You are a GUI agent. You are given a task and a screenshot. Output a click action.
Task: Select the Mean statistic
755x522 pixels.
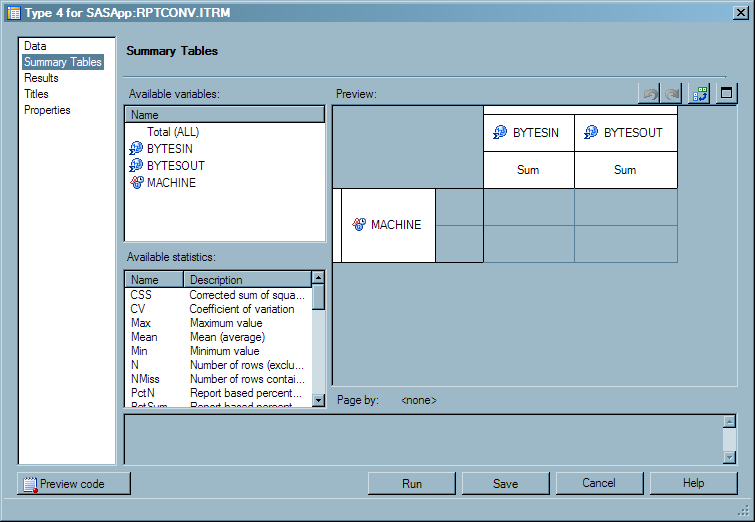(x=144, y=337)
